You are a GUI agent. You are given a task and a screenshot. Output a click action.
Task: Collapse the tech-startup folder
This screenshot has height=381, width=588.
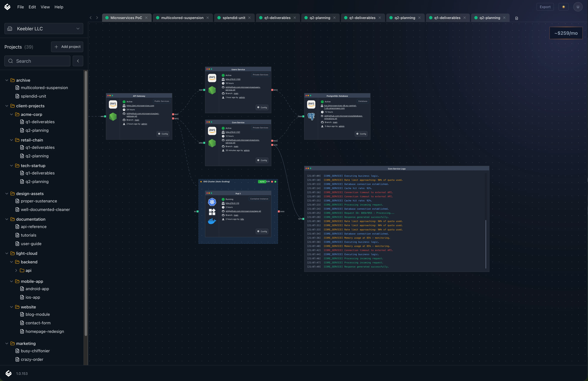pos(11,166)
